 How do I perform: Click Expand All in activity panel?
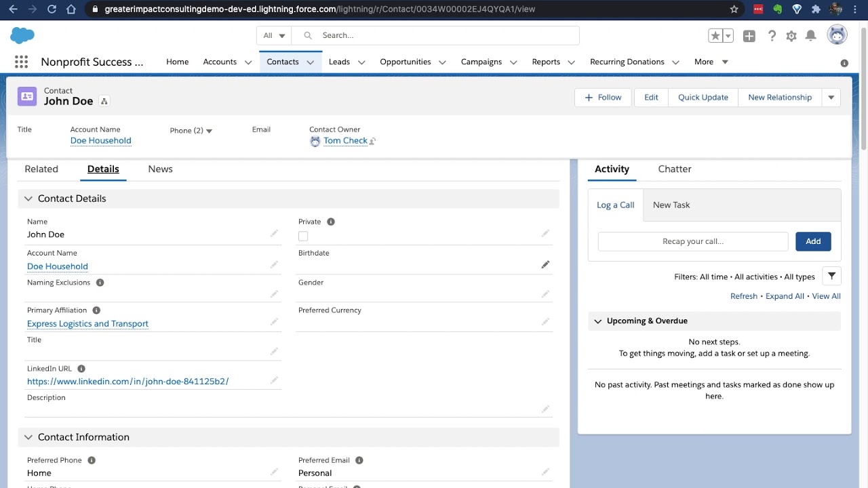(x=785, y=296)
